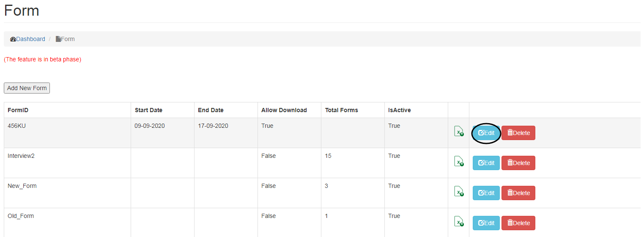Screen dimensions: 644x237
Task: Edit the Old_Form entry
Action: (x=486, y=223)
